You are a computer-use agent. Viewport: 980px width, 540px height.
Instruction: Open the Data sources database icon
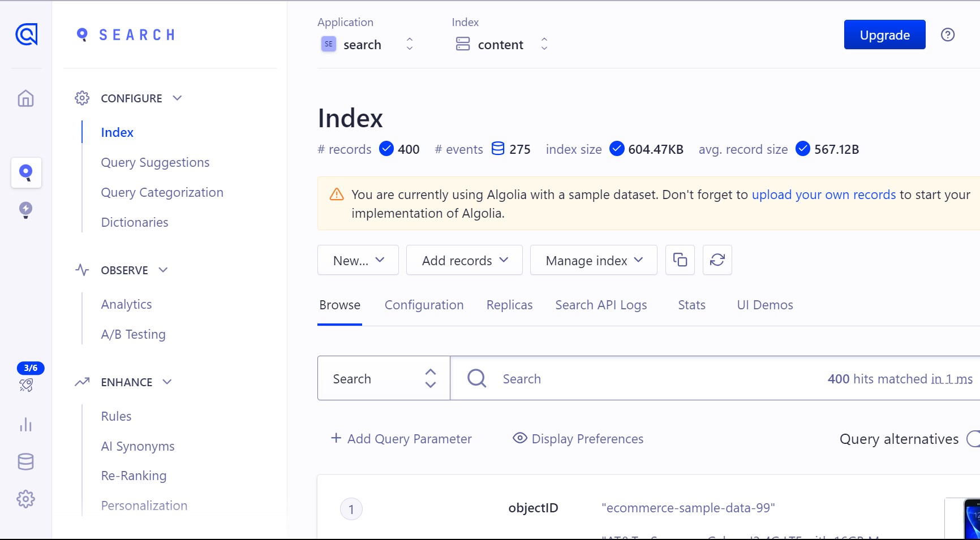click(x=26, y=461)
